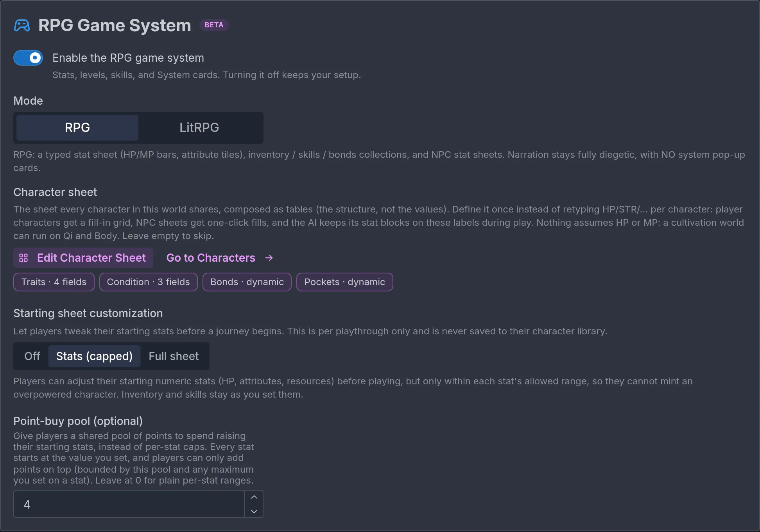Decrease point-buy pool with down arrow
This screenshot has width=760, height=532.
[x=254, y=511]
